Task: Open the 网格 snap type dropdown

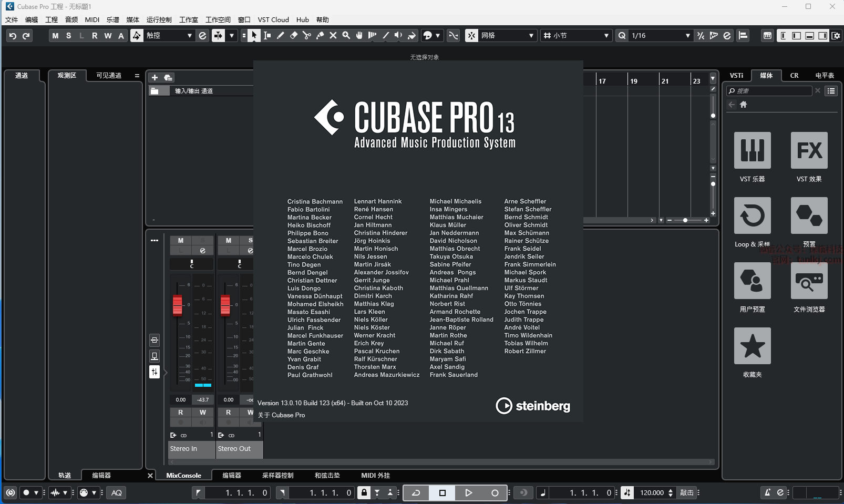Action: pyautogui.click(x=531, y=36)
